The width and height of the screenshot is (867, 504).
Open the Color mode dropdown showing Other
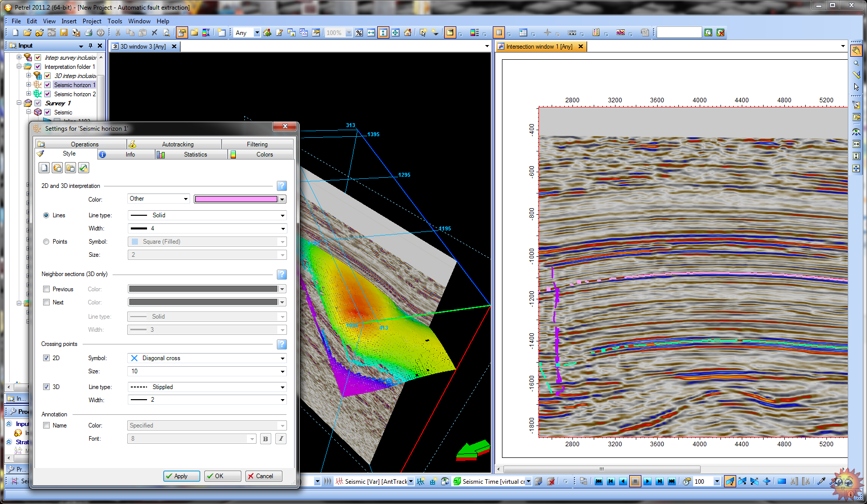point(159,199)
